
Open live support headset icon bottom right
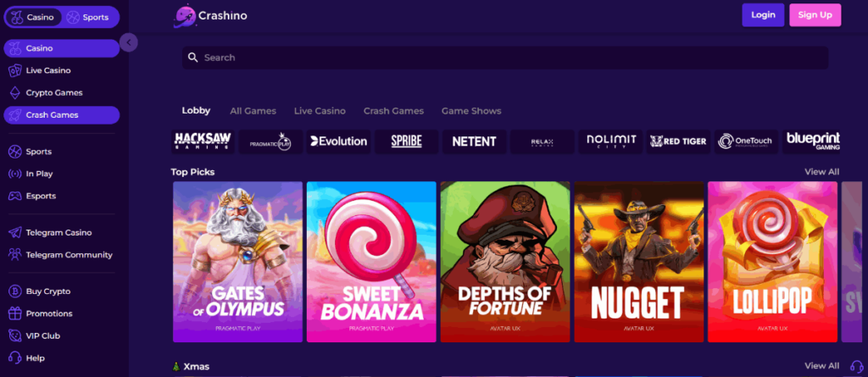pyautogui.click(x=856, y=366)
